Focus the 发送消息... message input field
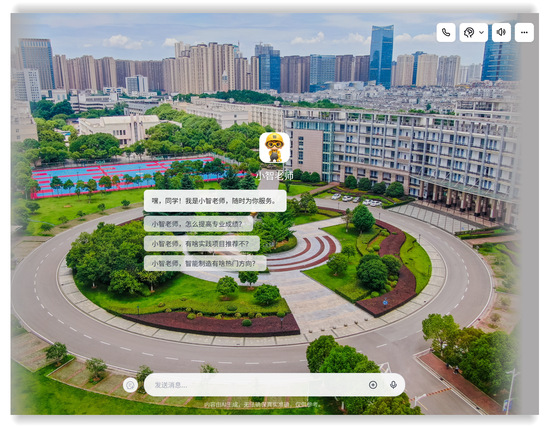Viewport: 548px width, 427px height. [274, 385]
